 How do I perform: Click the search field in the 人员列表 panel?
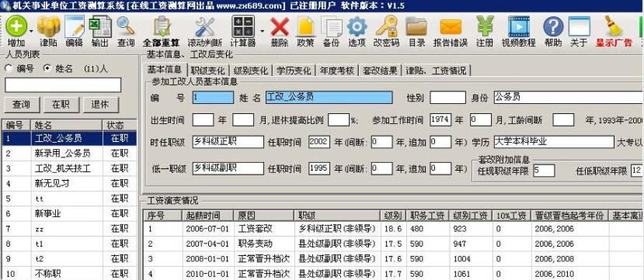(x=63, y=85)
